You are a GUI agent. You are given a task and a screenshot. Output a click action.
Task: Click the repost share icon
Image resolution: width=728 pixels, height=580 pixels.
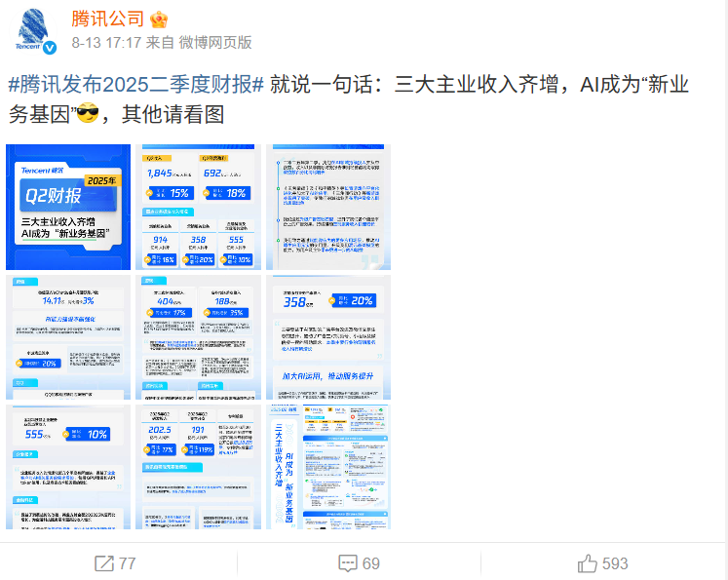(104, 563)
